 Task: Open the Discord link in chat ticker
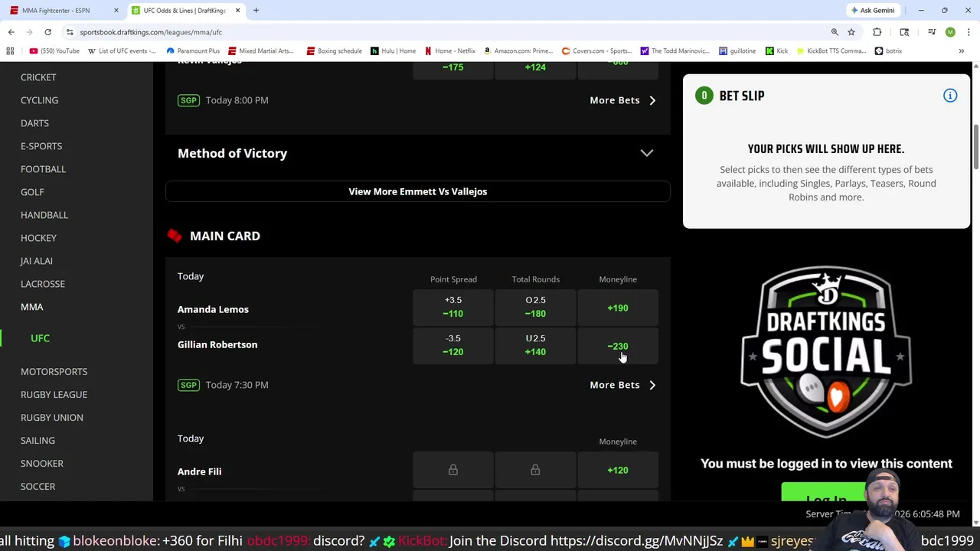[636, 540]
